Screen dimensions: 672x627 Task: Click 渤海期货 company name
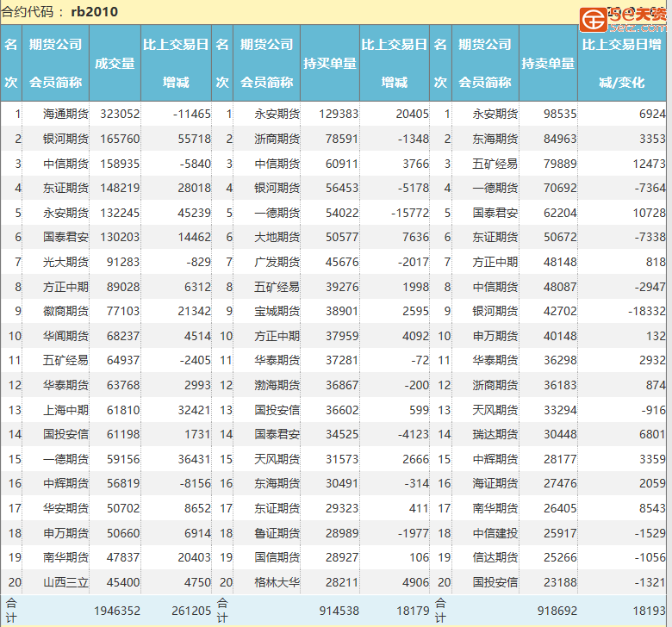[277, 385]
